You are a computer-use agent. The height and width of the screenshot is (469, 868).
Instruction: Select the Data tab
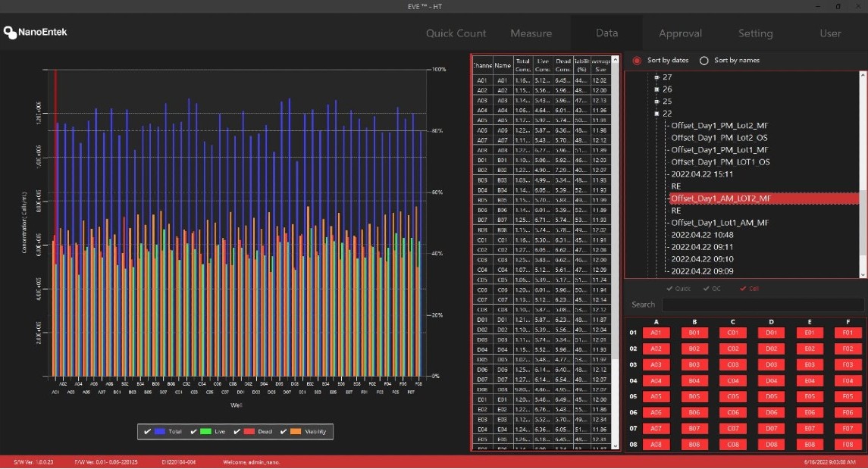[x=606, y=33]
